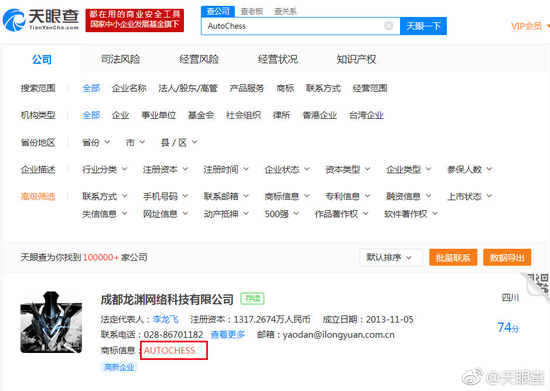
Task: Click the 天眼一下 search button
Action: (423, 26)
